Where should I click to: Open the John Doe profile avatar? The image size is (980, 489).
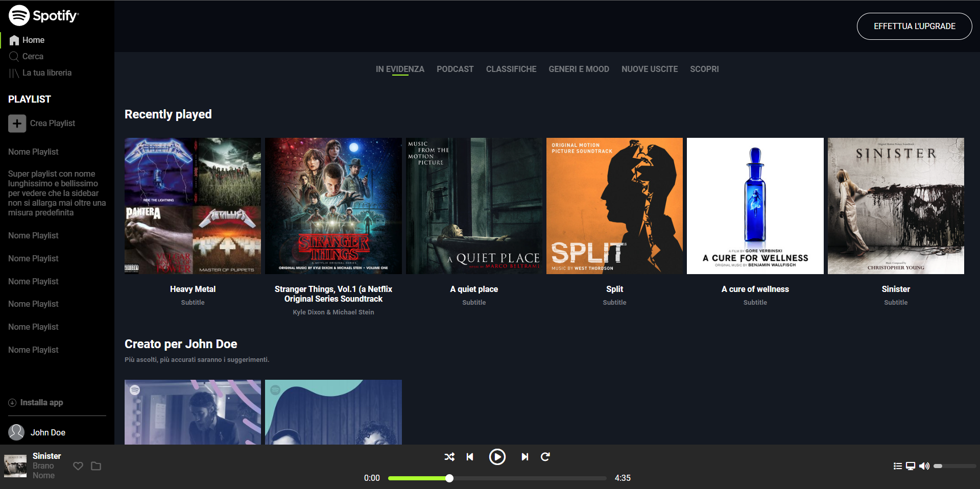(16, 432)
